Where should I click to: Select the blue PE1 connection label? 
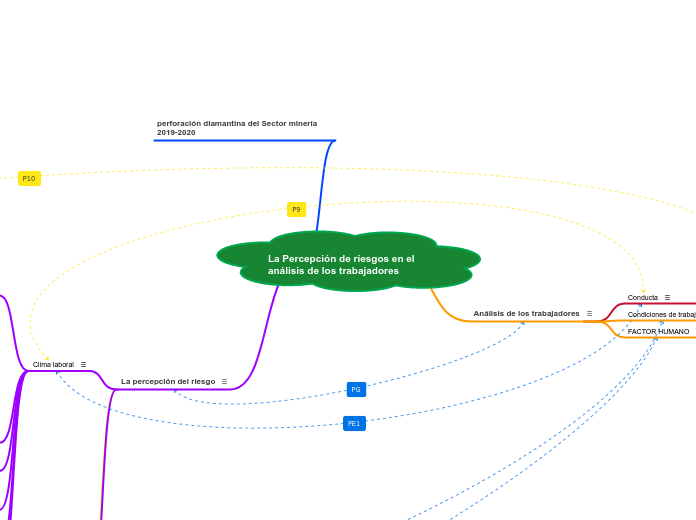(354, 424)
